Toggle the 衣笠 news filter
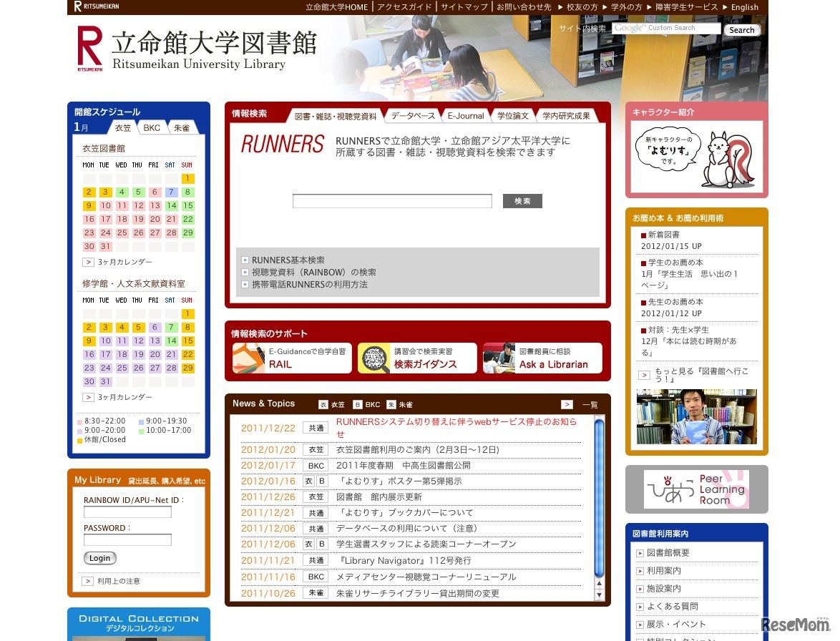The width and height of the screenshot is (840, 641). (333, 404)
